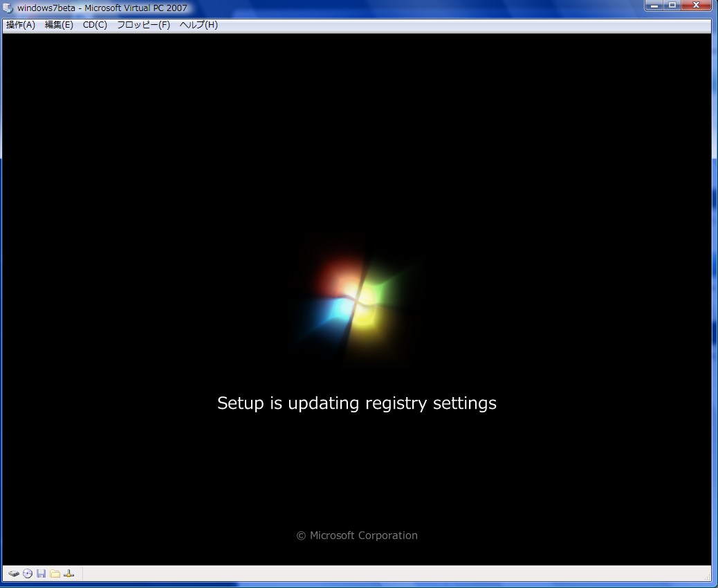Open the ヘルプ(H) menu
Viewport: 718px width, 588px height.
pyautogui.click(x=199, y=25)
